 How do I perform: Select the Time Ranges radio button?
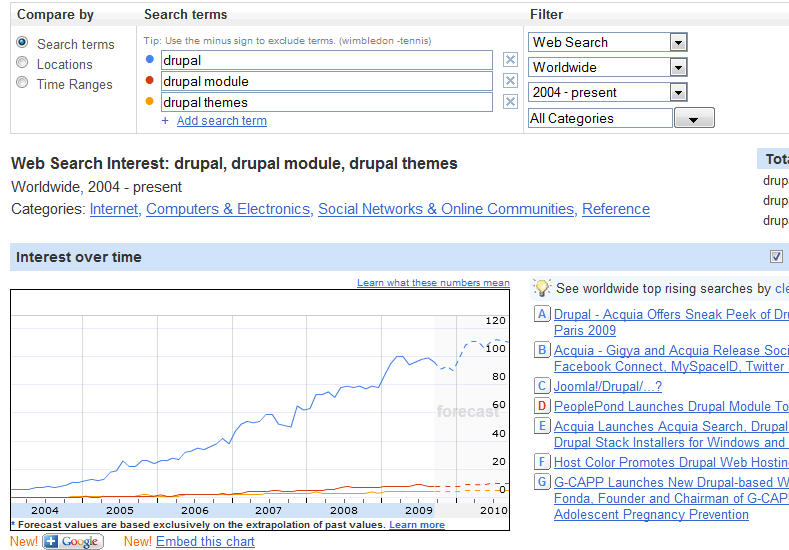[x=22, y=82]
